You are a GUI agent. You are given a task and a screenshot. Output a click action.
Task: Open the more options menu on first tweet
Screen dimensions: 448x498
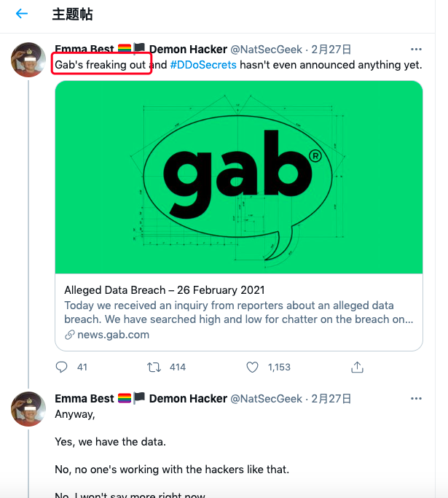click(x=416, y=50)
